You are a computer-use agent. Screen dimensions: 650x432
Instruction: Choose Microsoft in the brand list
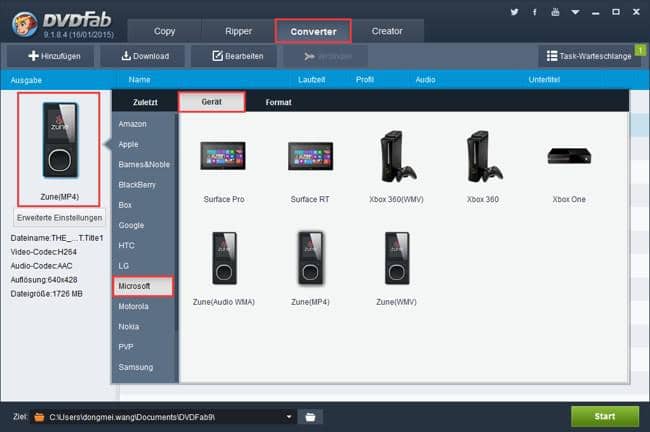click(x=143, y=286)
